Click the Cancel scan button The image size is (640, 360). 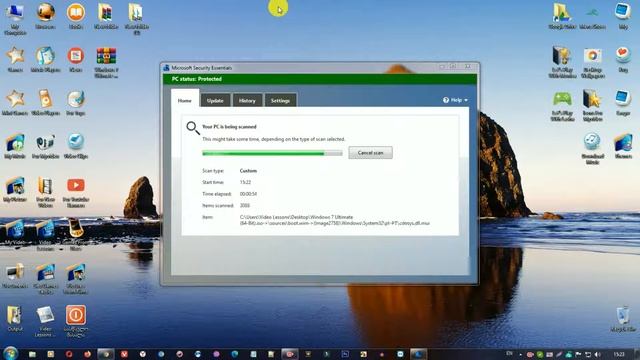click(x=371, y=153)
